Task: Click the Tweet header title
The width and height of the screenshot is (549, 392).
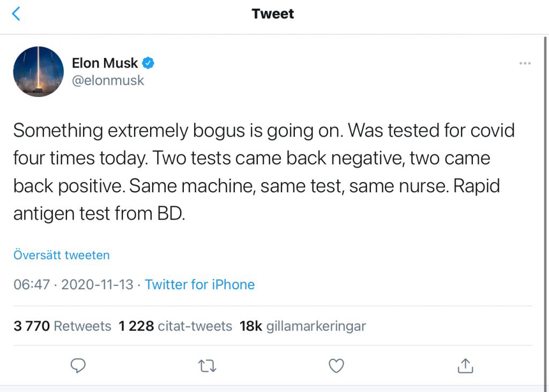Action: coord(273,14)
